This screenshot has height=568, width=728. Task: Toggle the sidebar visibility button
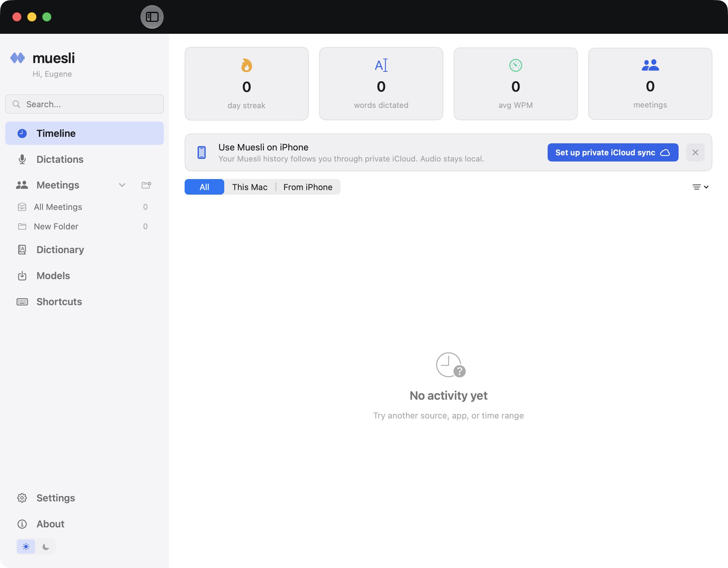pos(152,17)
